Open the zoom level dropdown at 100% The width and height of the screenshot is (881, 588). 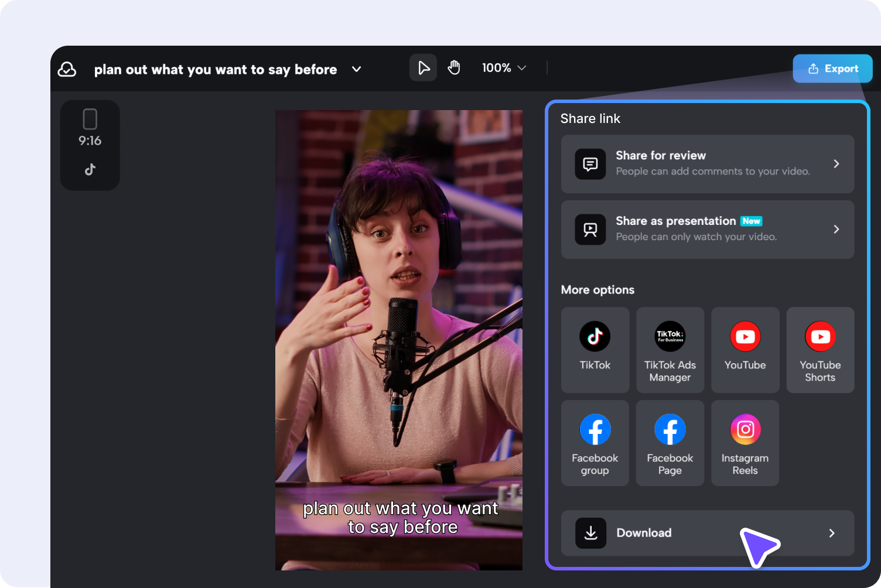coord(504,67)
